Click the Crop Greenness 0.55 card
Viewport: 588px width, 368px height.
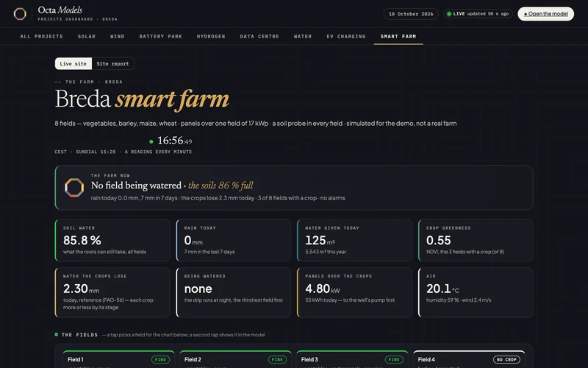tap(476, 241)
